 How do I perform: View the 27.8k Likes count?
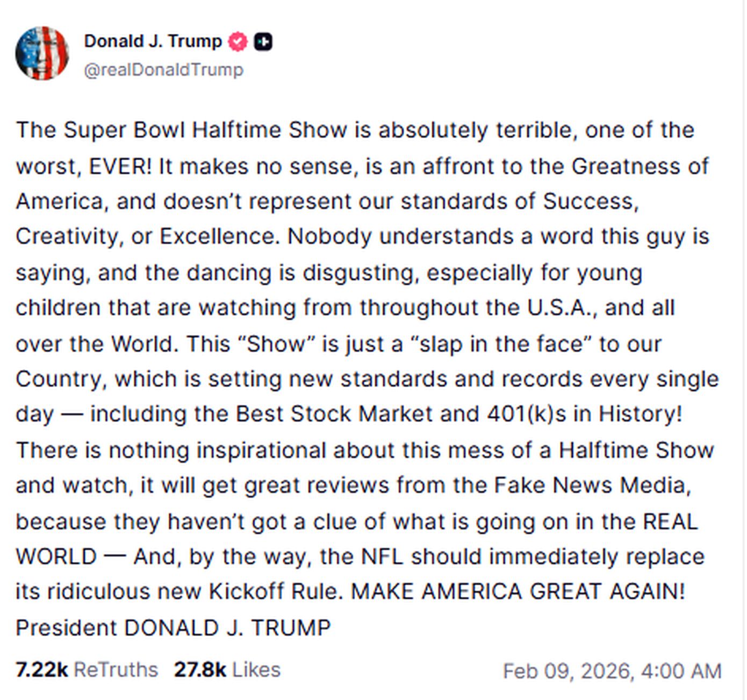(199, 670)
